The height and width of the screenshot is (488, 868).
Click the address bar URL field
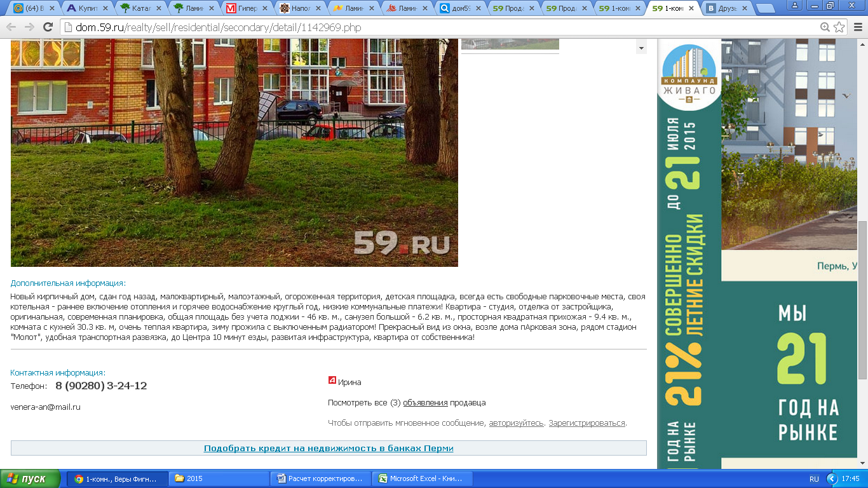(x=438, y=27)
